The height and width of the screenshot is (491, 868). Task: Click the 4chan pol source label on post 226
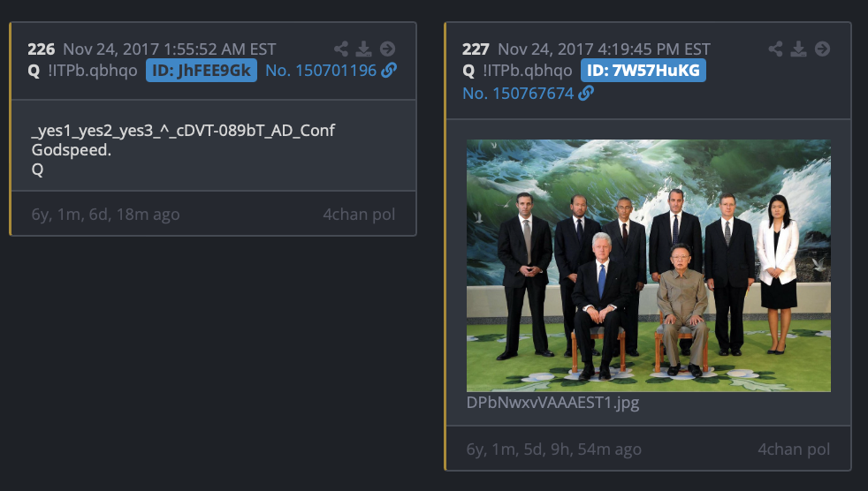(359, 214)
